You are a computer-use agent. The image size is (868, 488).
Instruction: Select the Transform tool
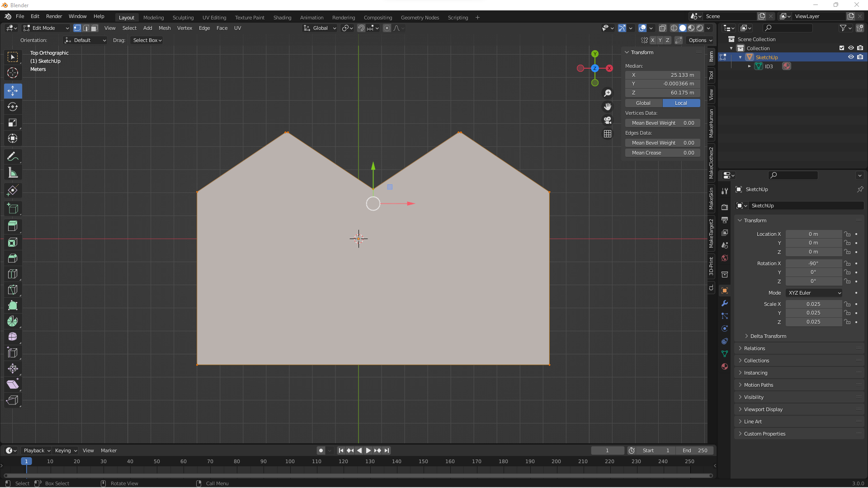coord(13,138)
